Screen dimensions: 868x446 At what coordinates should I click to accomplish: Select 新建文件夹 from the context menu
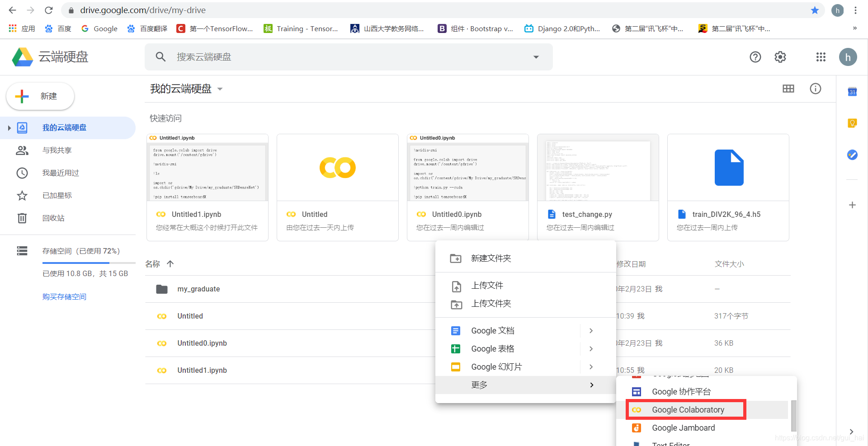525,258
